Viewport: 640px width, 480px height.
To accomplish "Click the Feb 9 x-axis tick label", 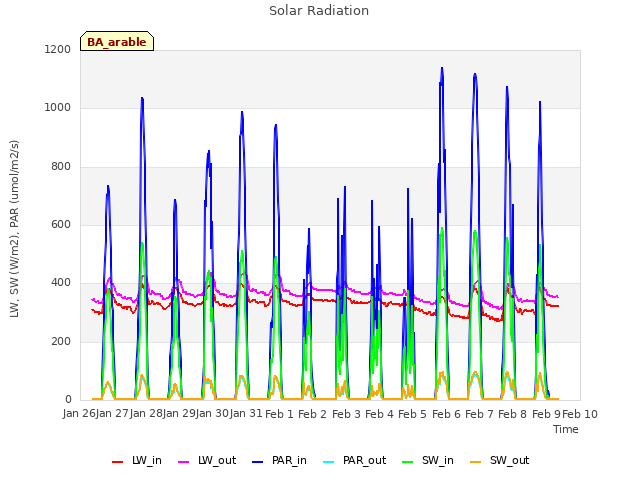I will (x=546, y=414).
